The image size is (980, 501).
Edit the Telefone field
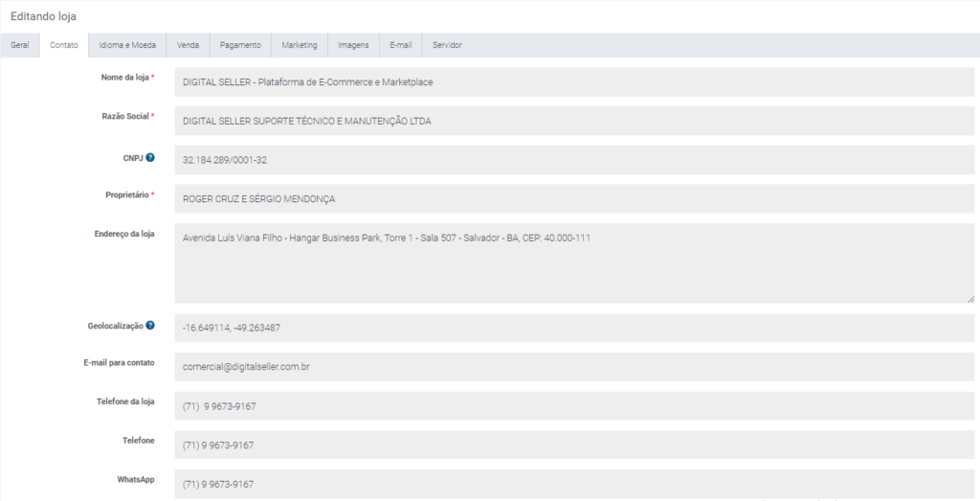[574, 444]
